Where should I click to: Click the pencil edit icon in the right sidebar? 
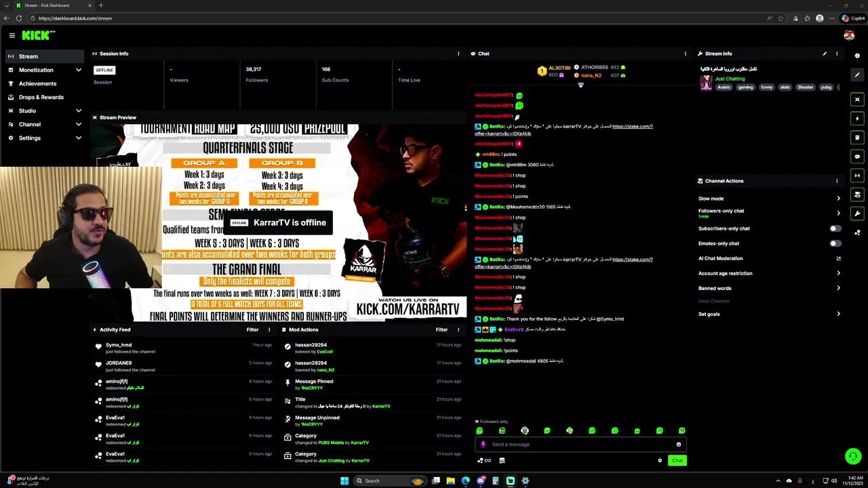coord(857,75)
